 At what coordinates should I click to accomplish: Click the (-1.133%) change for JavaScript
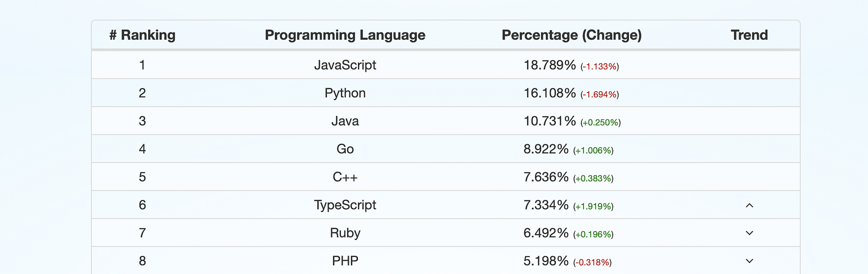[600, 67]
